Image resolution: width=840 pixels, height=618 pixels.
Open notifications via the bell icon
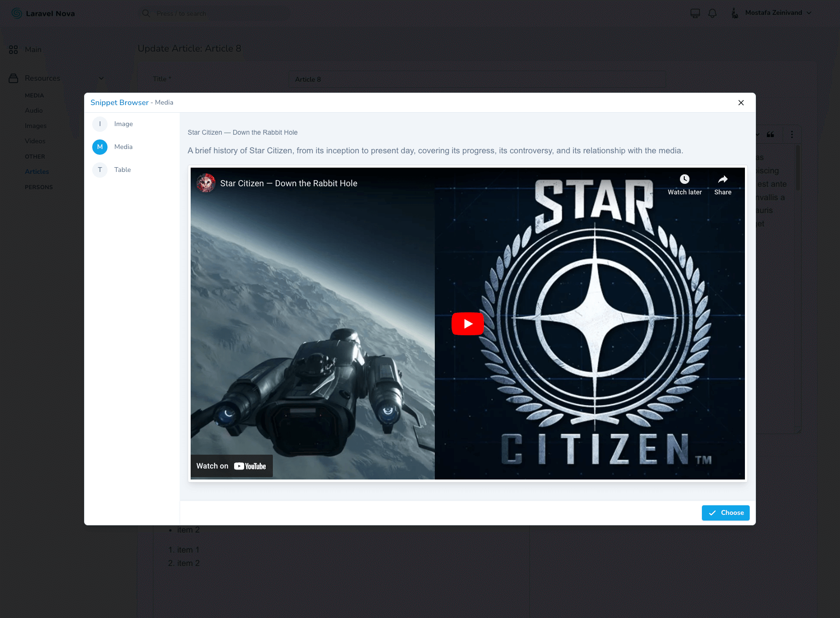712,13
